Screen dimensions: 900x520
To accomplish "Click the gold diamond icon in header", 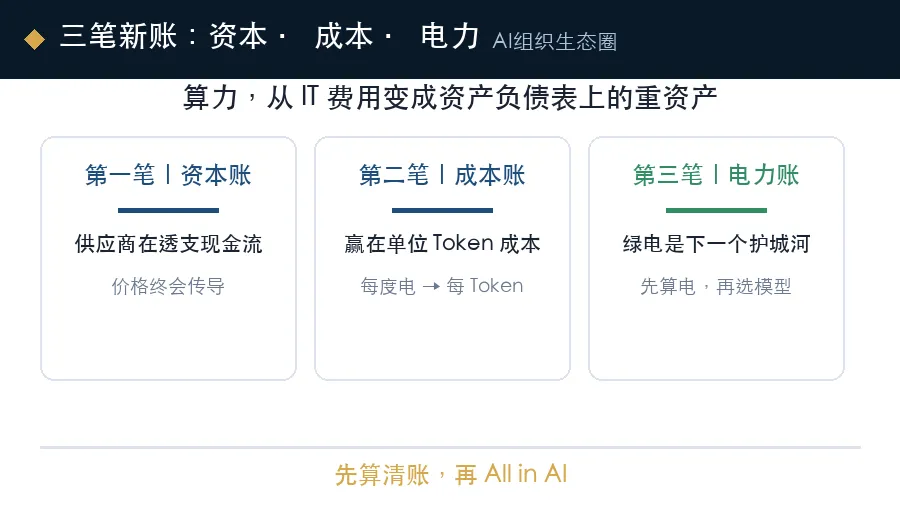I will [34, 40].
